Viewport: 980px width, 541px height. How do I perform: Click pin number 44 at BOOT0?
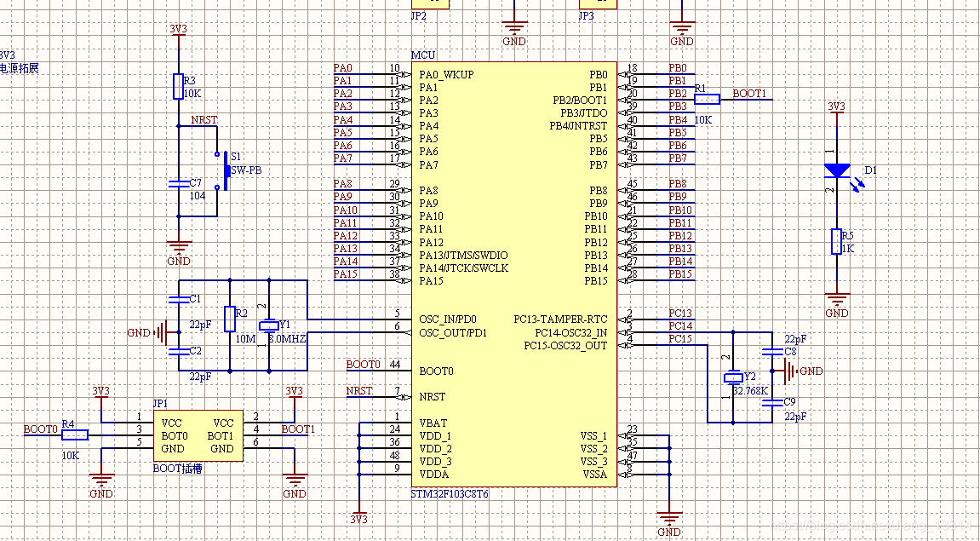[x=394, y=365]
